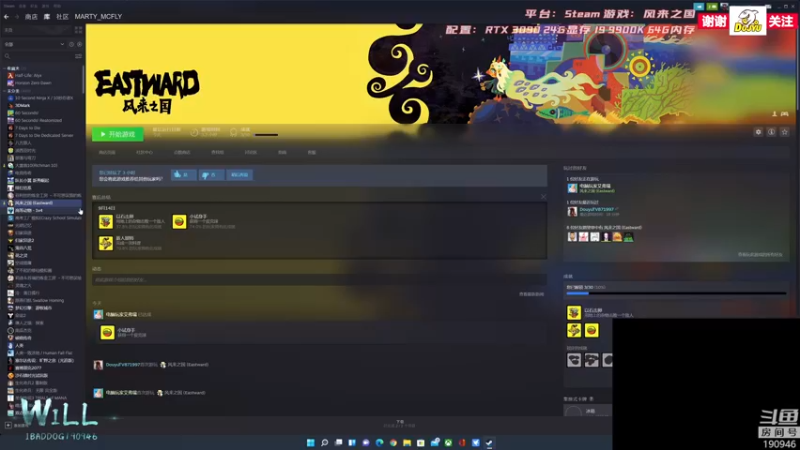Viewport: 800px width, 450px height.
Task: Click the first avatar in the friends wishlist row
Action: tap(572, 237)
